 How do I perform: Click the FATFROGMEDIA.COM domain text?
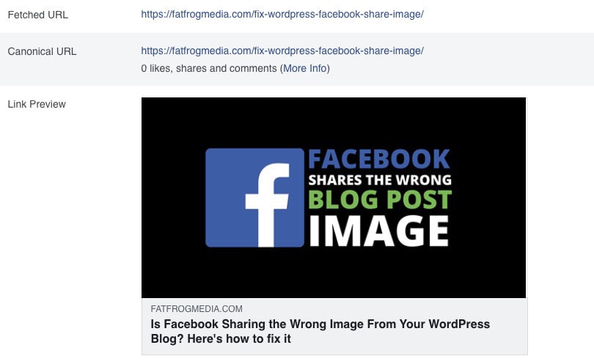click(197, 309)
